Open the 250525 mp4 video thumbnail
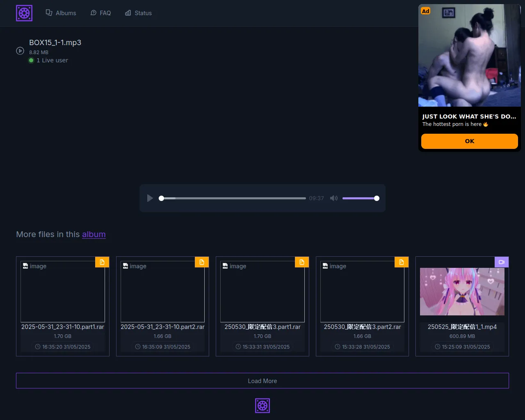This screenshot has height=420, width=525. coord(462,292)
